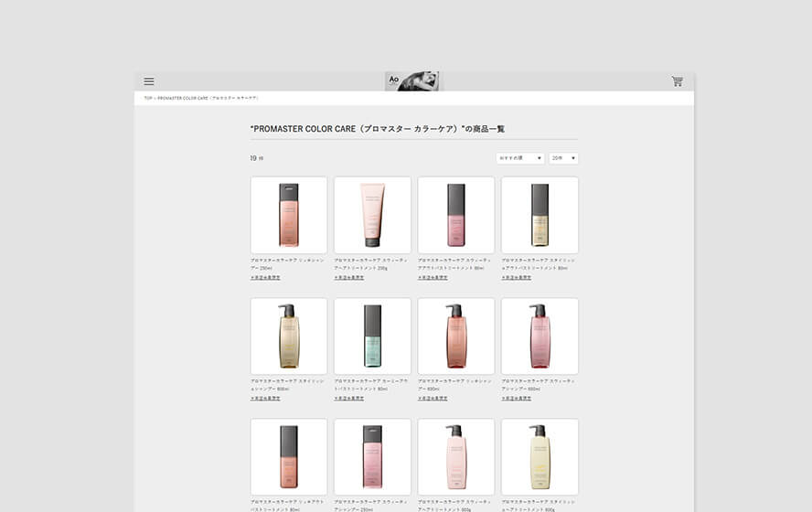Open Sweetia Shampoo 250ml bottle image

[372, 456]
